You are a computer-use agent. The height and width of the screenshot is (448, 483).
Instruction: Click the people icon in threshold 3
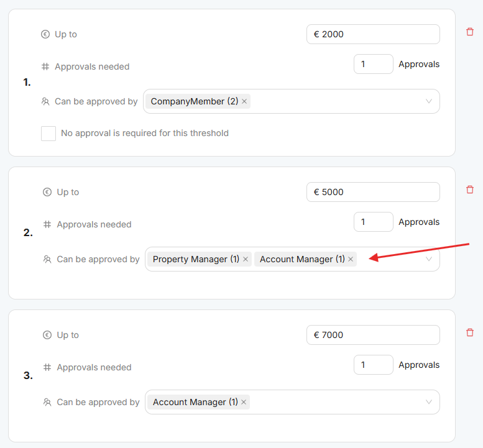[47, 402]
